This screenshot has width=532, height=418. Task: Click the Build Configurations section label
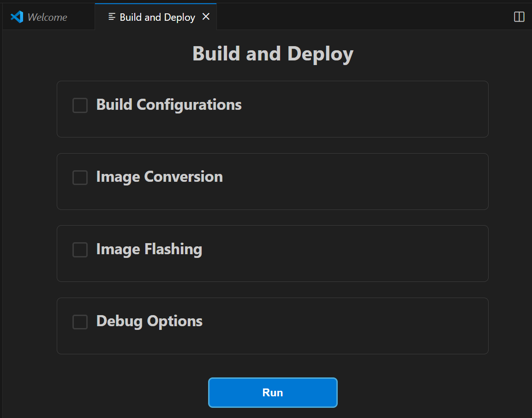pos(169,105)
